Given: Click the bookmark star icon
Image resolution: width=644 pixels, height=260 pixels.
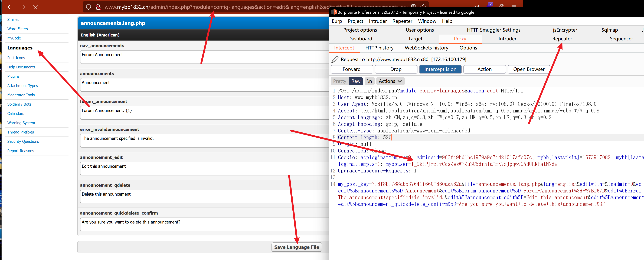Looking at the screenshot, I should 423,5.
